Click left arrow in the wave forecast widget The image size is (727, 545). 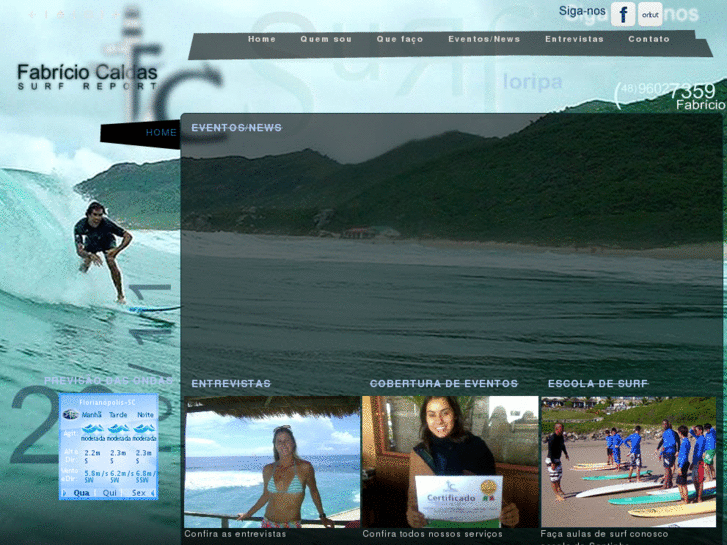point(64,493)
